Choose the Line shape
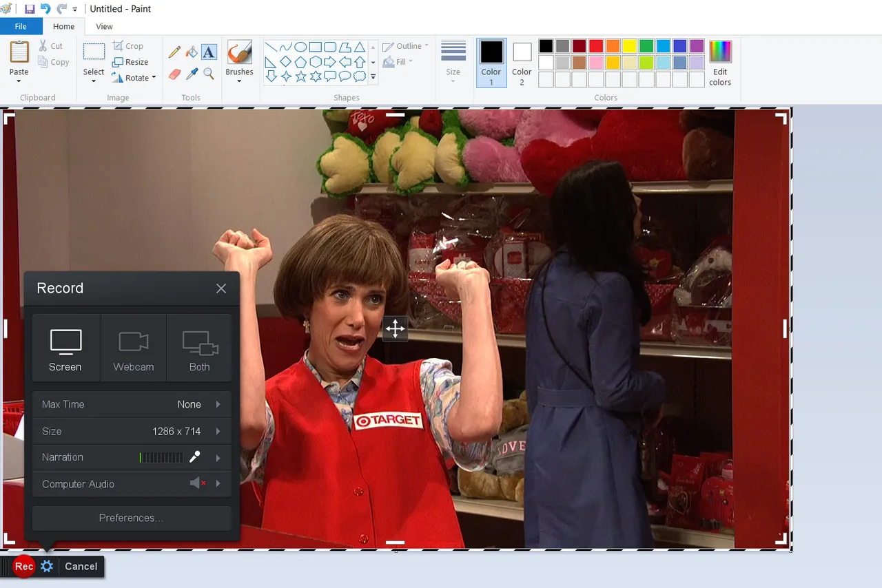Image resolution: width=882 pixels, height=588 pixels. (x=271, y=47)
